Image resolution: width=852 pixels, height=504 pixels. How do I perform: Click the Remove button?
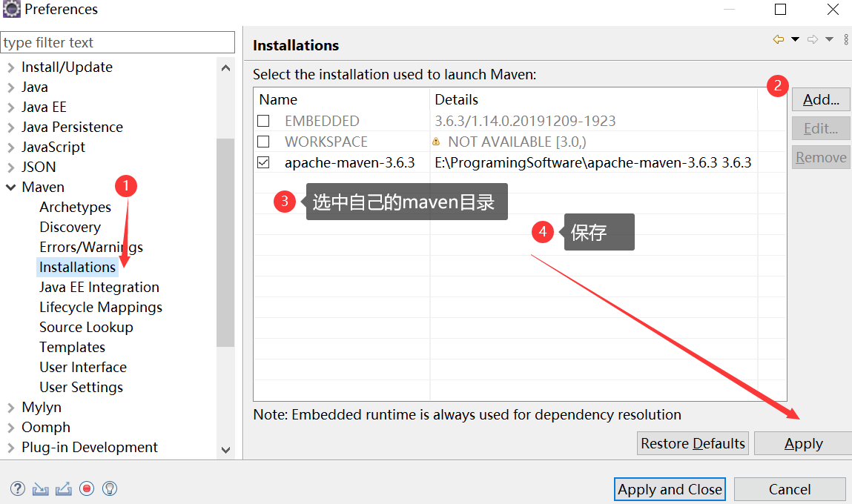tap(820, 157)
